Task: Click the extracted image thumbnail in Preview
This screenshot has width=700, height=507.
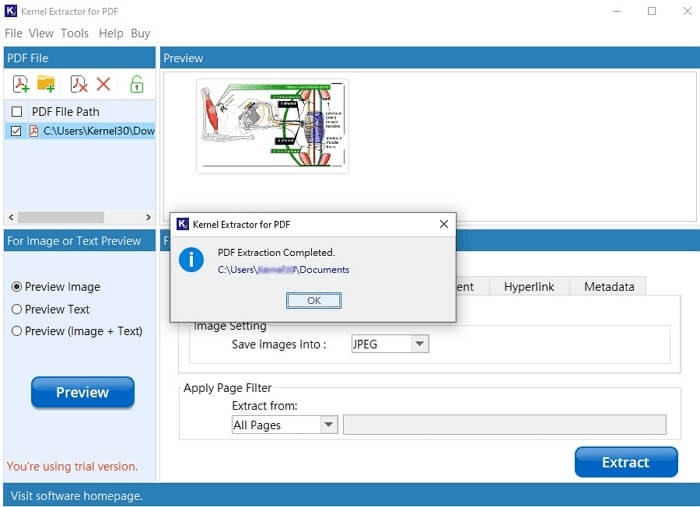Action: (x=272, y=126)
